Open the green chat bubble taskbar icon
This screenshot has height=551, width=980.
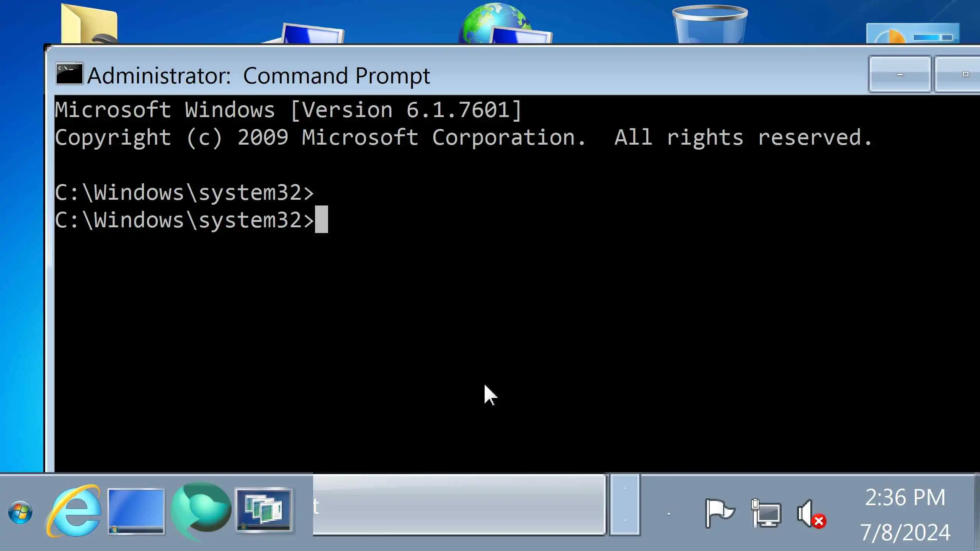click(x=201, y=511)
